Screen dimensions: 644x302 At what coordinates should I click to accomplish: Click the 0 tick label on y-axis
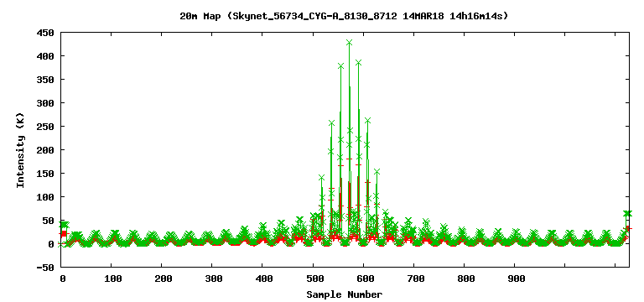52,244
